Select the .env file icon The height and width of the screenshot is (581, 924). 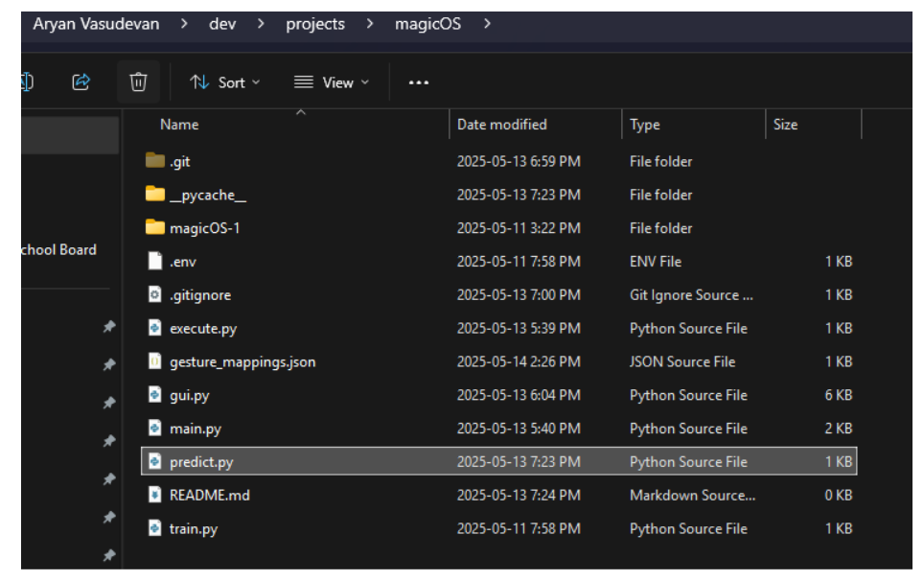[x=154, y=261]
